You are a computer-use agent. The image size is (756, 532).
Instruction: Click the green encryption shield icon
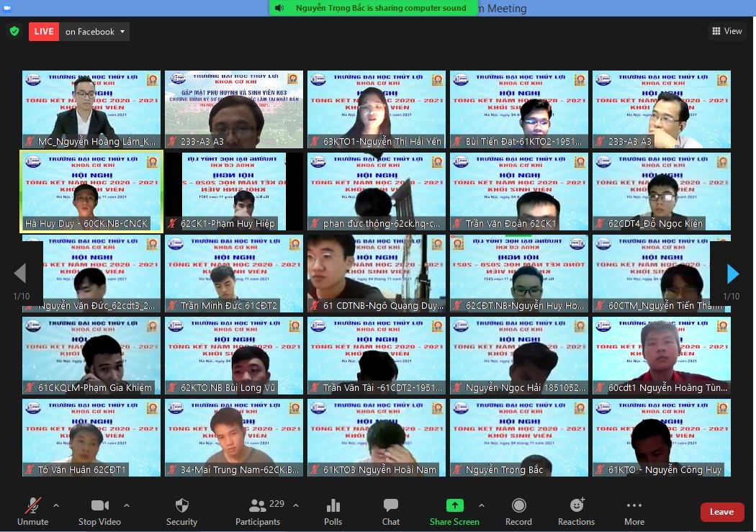(14, 32)
